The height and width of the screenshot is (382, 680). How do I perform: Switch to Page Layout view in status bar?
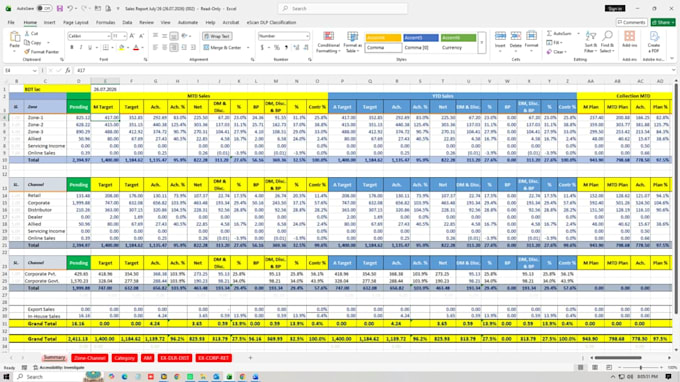click(595, 368)
